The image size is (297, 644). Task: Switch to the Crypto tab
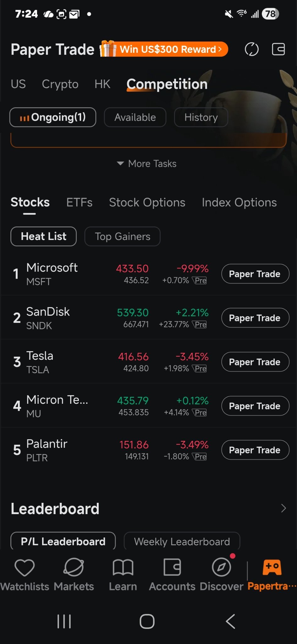[x=60, y=84]
